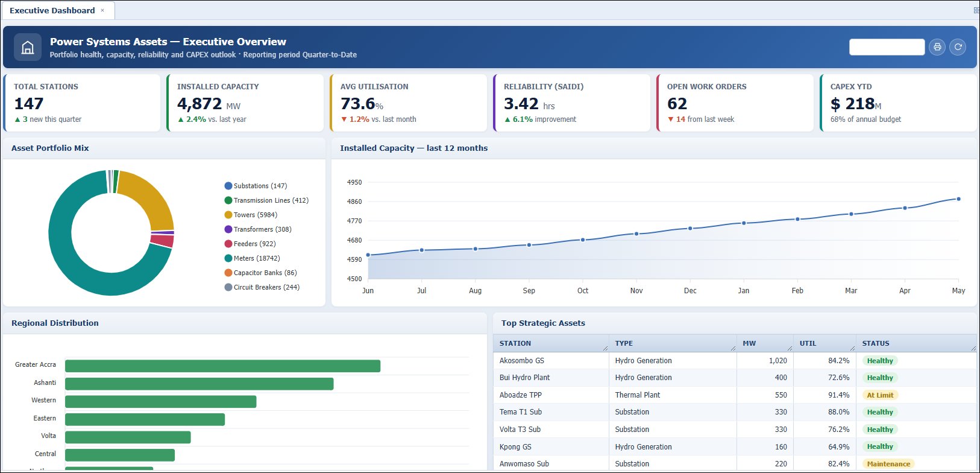The width and height of the screenshot is (980, 473).
Task: Click the Asset Portfolio Mix panel title
Action: pyautogui.click(x=50, y=148)
